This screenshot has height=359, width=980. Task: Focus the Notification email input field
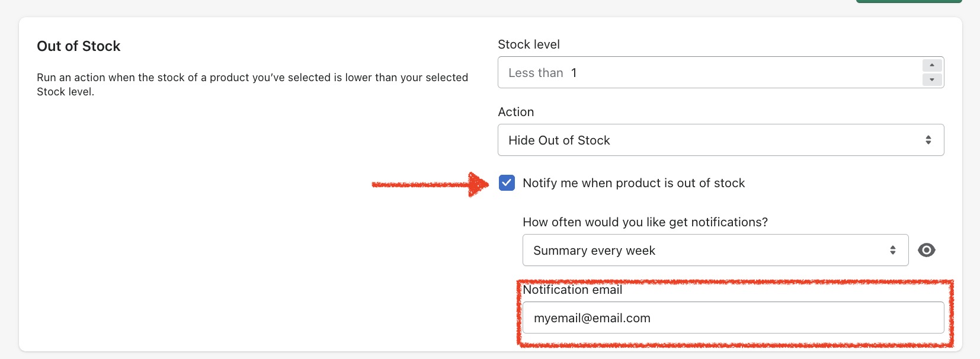tap(732, 318)
